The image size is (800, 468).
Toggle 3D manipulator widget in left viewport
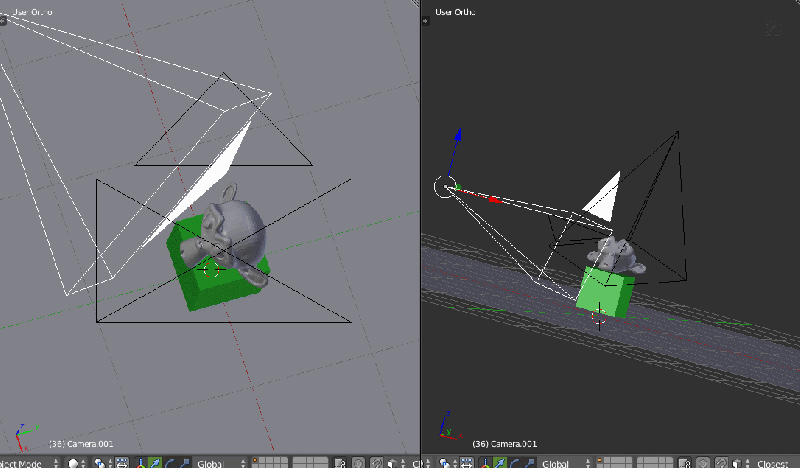point(140,463)
